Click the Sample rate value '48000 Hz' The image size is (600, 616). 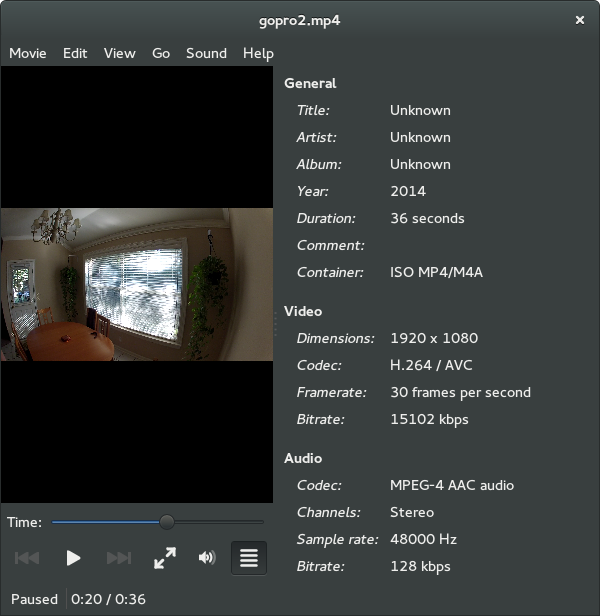pyautogui.click(x=423, y=539)
